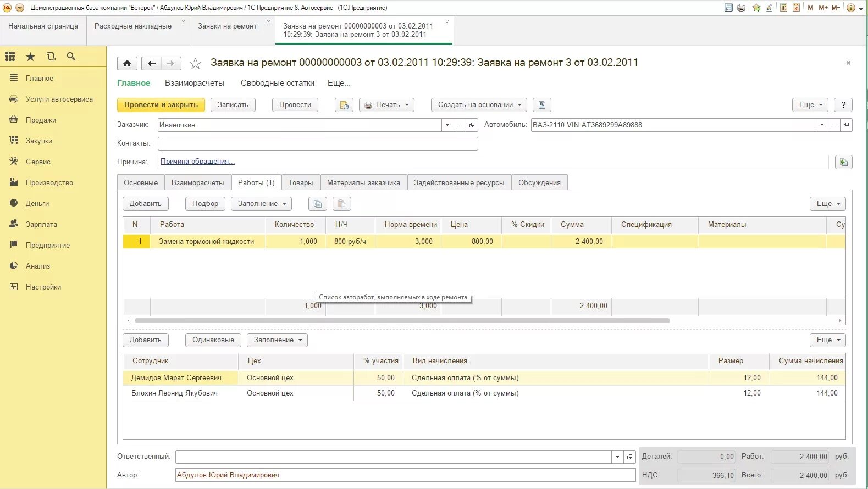Add document to favorites star

click(x=195, y=64)
